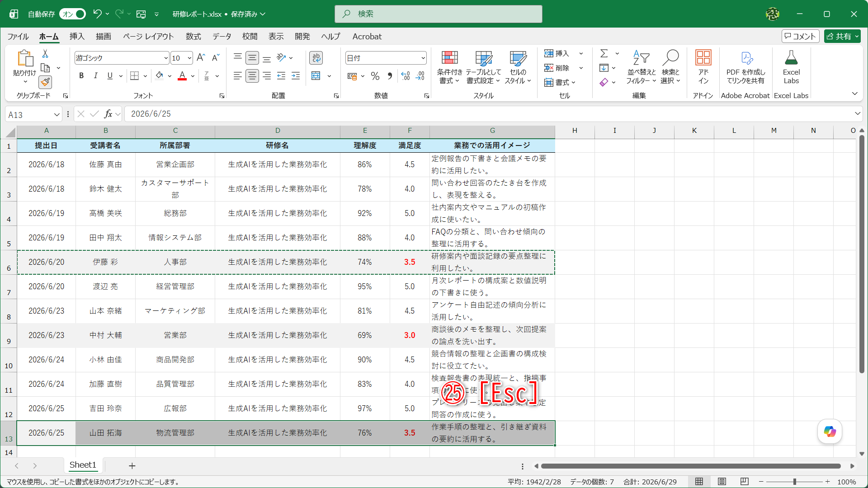The height and width of the screenshot is (488, 868).
Task: Open 並べ替えとフィルター dropdown
Action: pos(641,67)
